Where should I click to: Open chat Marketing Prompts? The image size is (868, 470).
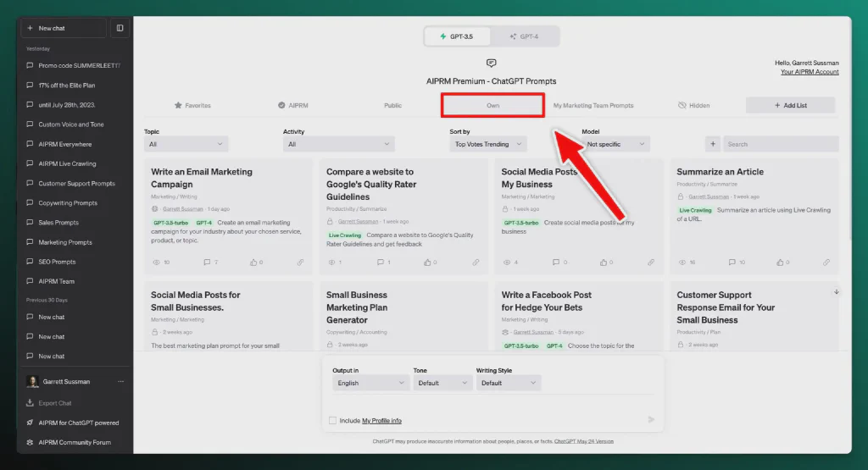(75, 242)
